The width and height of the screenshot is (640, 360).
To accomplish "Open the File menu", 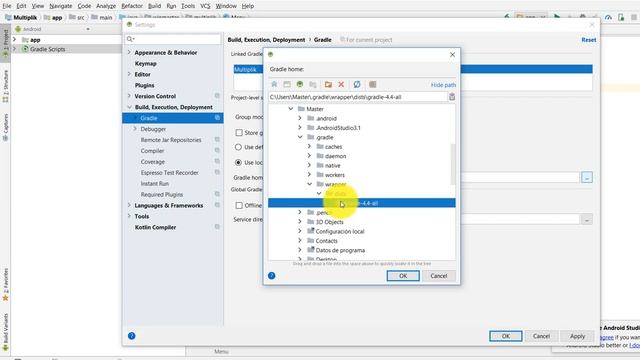I will point(7,6).
